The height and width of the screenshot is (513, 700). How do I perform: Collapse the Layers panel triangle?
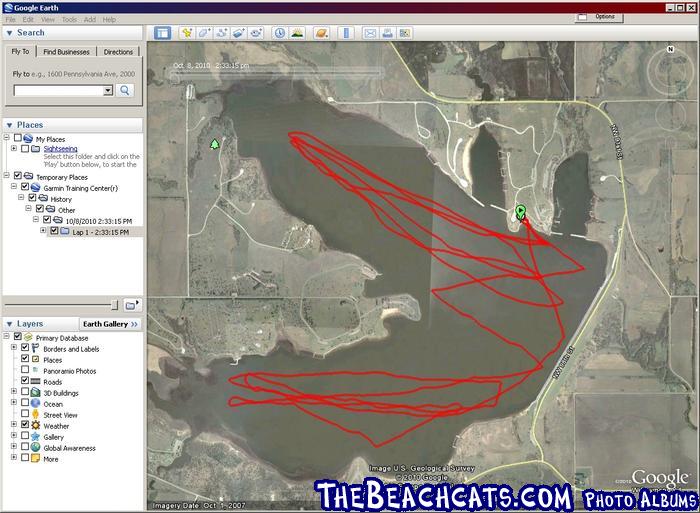pyautogui.click(x=9, y=324)
